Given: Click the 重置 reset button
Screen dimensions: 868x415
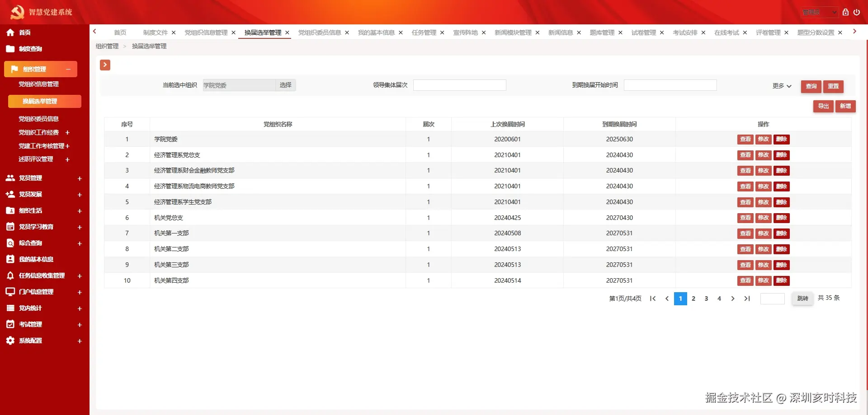Looking at the screenshot, I should [x=833, y=86].
